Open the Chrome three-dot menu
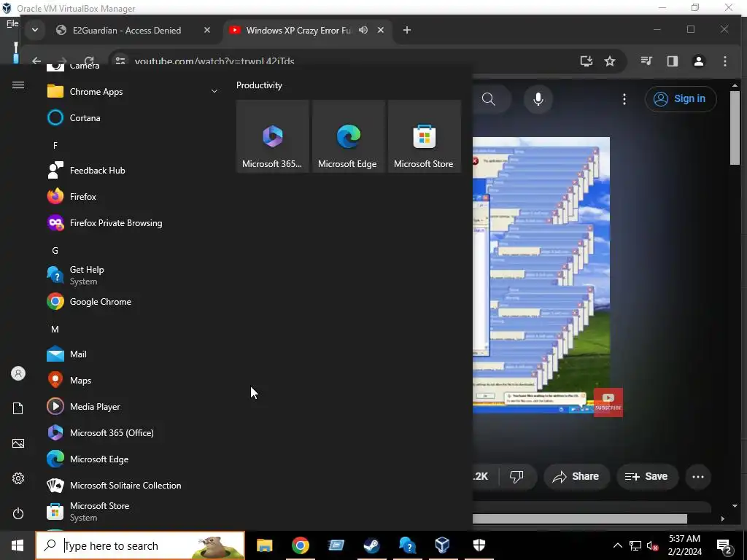The height and width of the screenshot is (560, 747). point(724,61)
